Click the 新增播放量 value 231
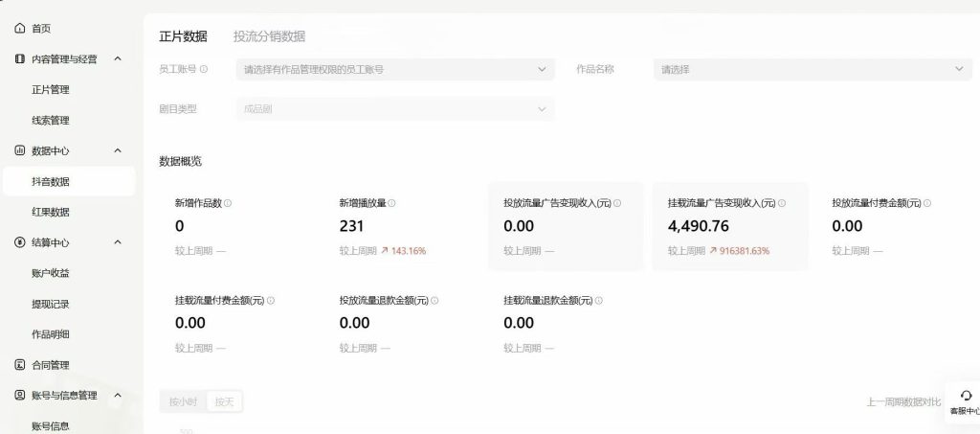980x434 pixels. pyautogui.click(x=352, y=226)
